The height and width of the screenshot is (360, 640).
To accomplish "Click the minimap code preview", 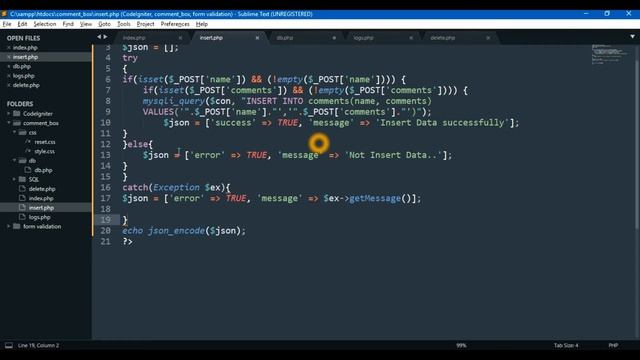I will (609, 54).
